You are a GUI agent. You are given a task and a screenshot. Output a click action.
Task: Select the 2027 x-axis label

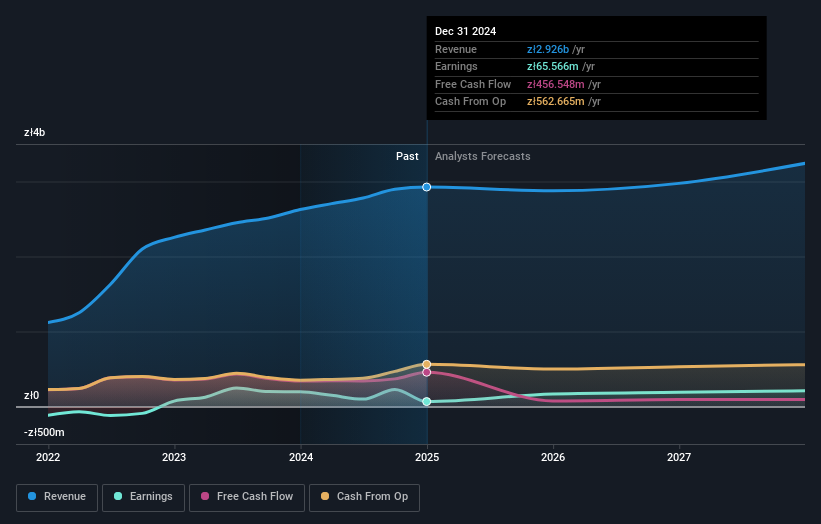pyautogui.click(x=679, y=457)
